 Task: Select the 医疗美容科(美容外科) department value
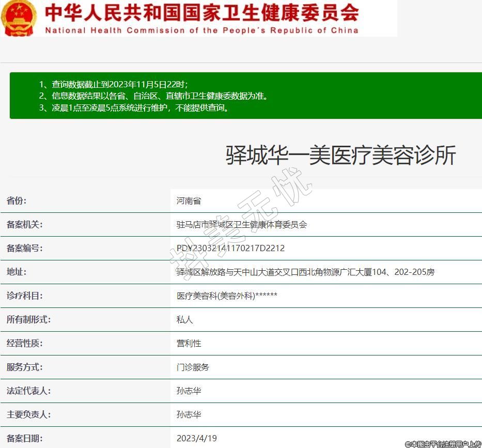(x=227, y=296)
